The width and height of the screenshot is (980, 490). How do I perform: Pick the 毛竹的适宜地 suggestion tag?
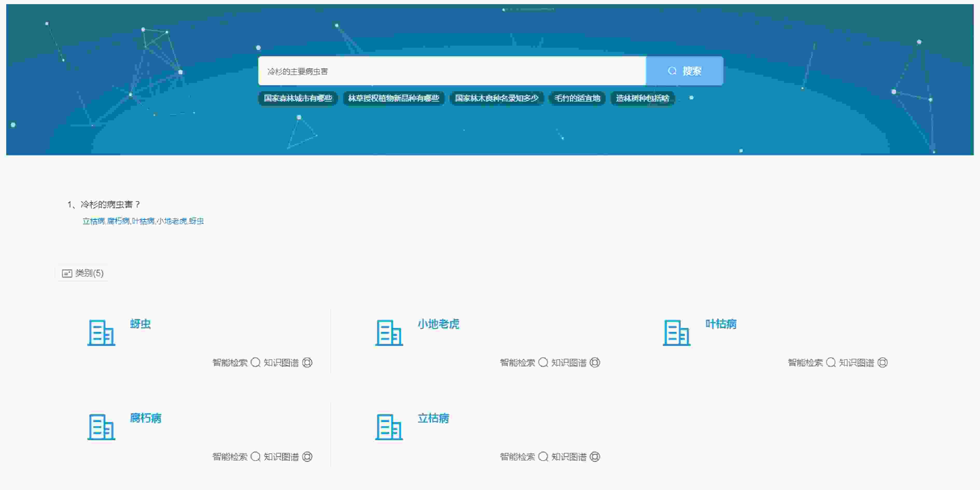[x=577, y=98]
